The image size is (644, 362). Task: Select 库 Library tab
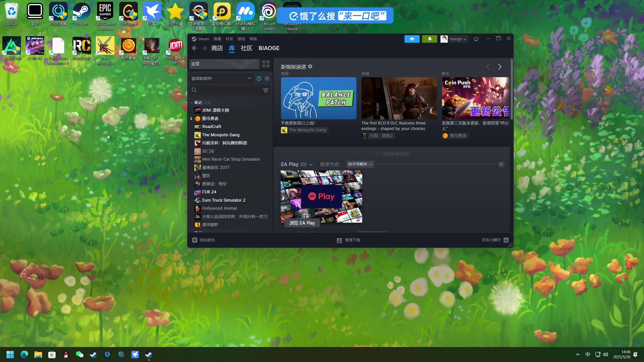(232, 48)
